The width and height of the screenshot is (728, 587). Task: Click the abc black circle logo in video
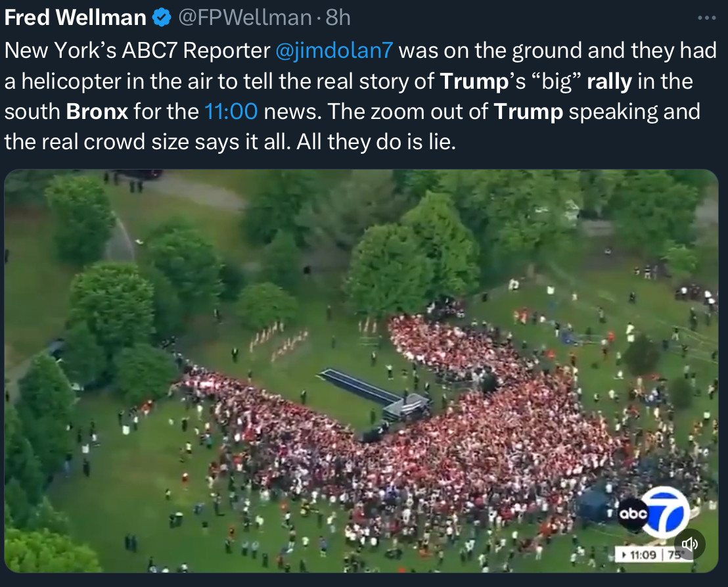pos(633,513)
